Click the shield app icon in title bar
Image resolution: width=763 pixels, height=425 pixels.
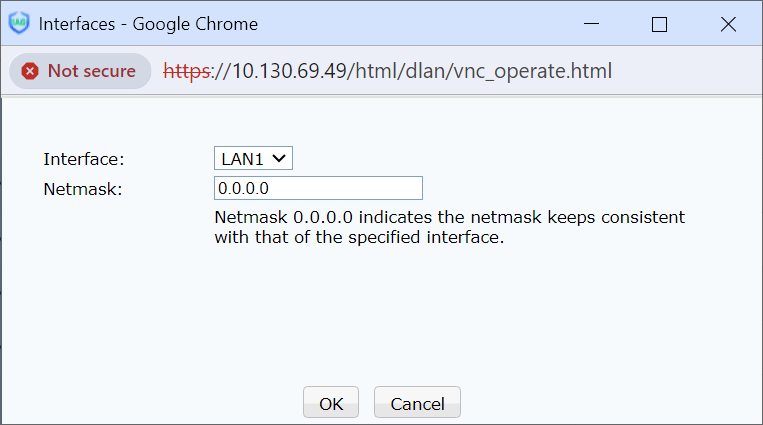(19, 24)
